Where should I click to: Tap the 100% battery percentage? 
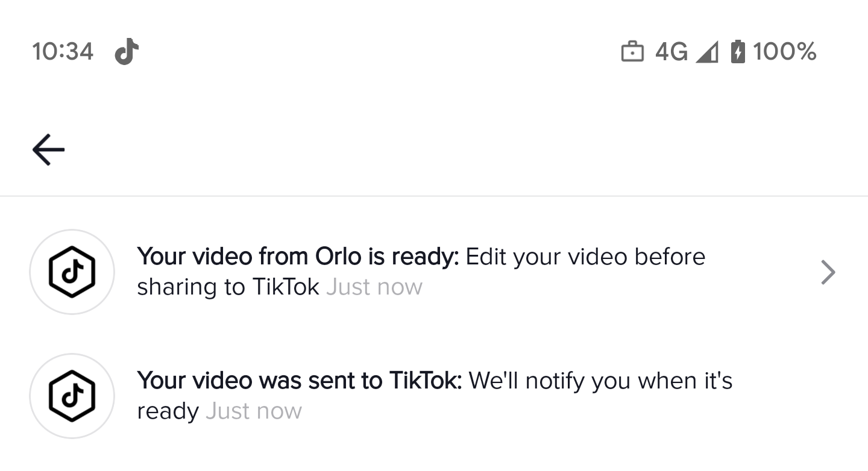coord(784,52)
